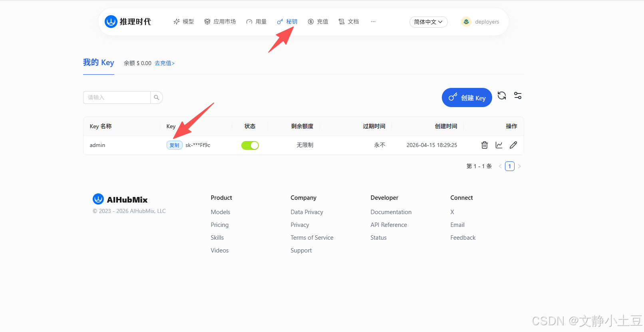Open the API Reference link
The height and width of the screenshot is (332, 644).
(x=389, y=225)
